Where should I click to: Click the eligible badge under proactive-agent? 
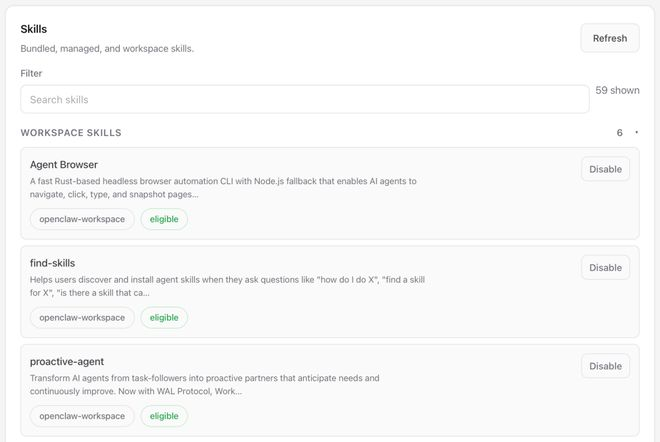(164, 416)
